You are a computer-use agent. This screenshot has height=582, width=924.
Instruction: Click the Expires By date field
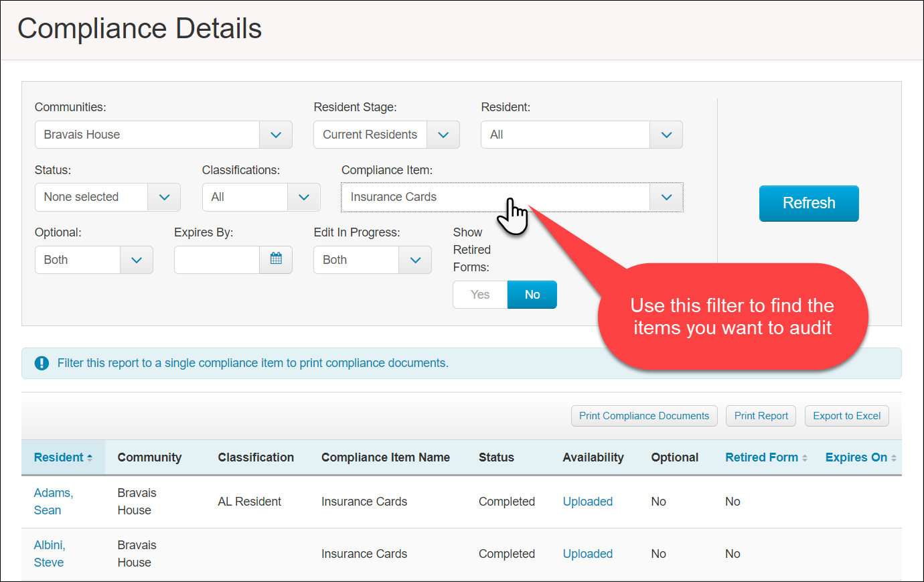pyautogui.click(x=217, y=260)
